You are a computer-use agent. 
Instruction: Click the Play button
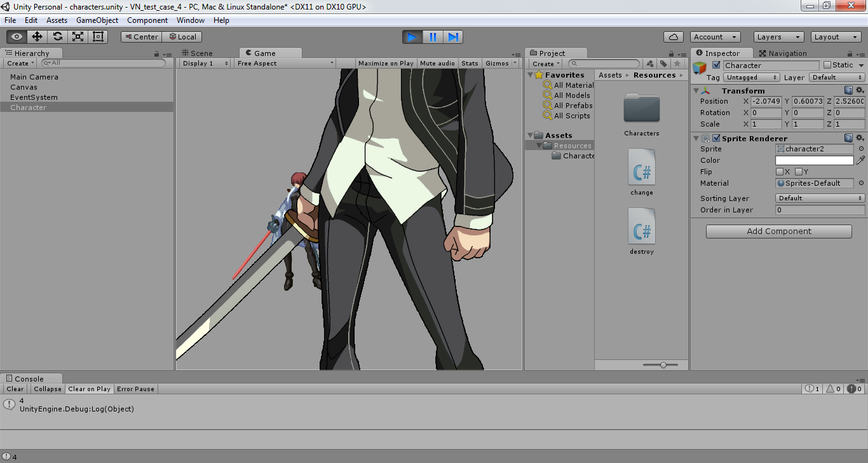[x=412, y=37]
